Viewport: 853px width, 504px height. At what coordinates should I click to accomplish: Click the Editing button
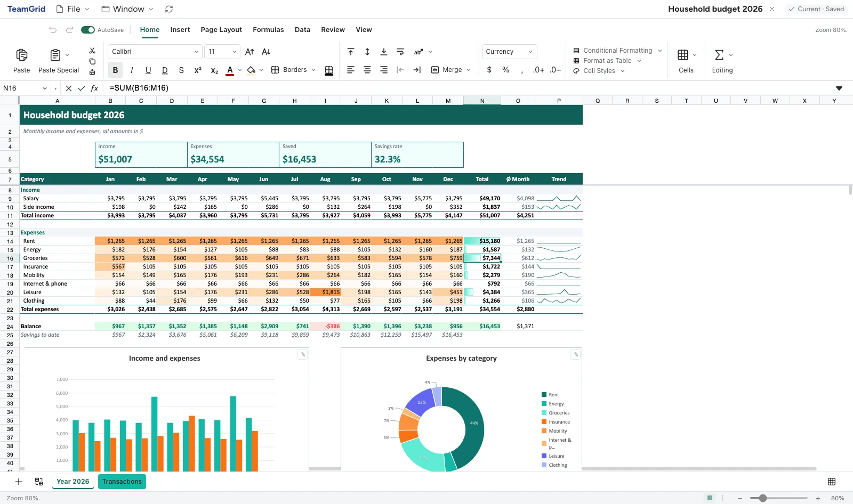[722, 61]
